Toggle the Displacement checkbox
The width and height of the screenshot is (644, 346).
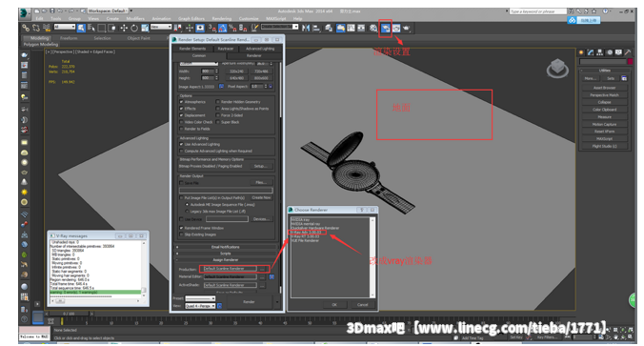tap(182, 115)
